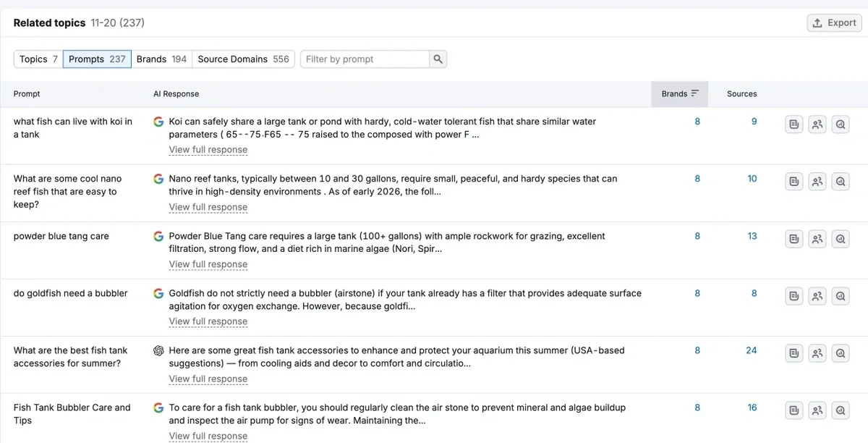Click the magnifier chart icon in the goldfish bubbler row
The height and width of the screenshot is (443, 868).
point(841,296)
